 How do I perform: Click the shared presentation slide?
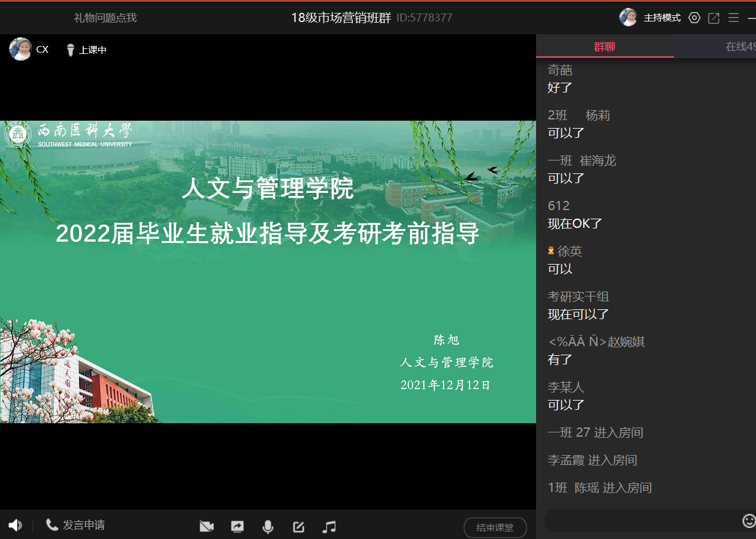point(268,271)
